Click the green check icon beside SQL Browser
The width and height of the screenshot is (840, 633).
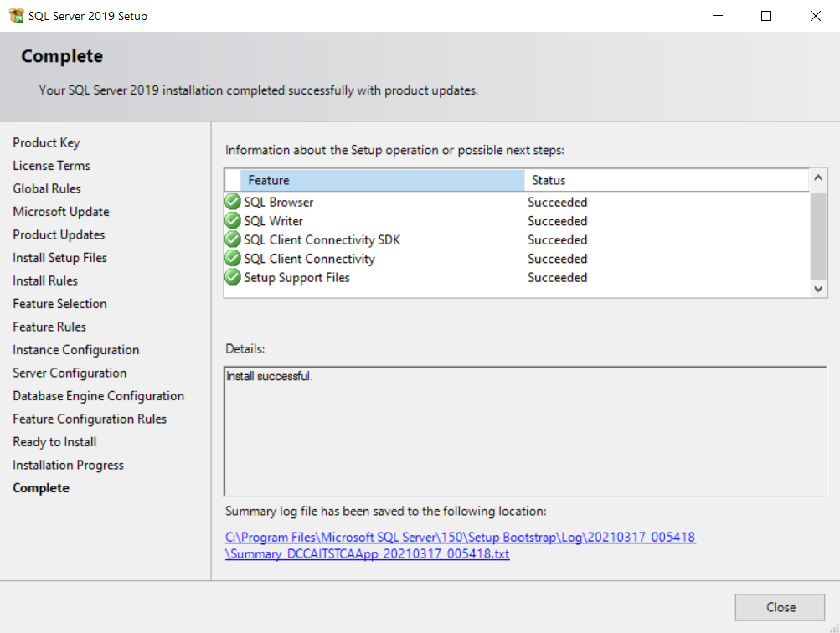click(x=233, y=202)
